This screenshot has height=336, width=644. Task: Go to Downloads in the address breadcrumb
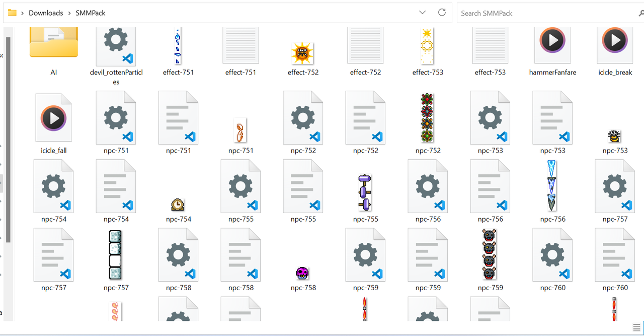tap(46, 13)
